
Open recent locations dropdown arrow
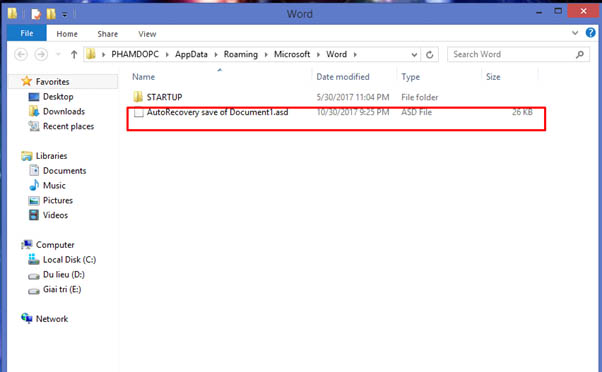[x=58, y=55]
